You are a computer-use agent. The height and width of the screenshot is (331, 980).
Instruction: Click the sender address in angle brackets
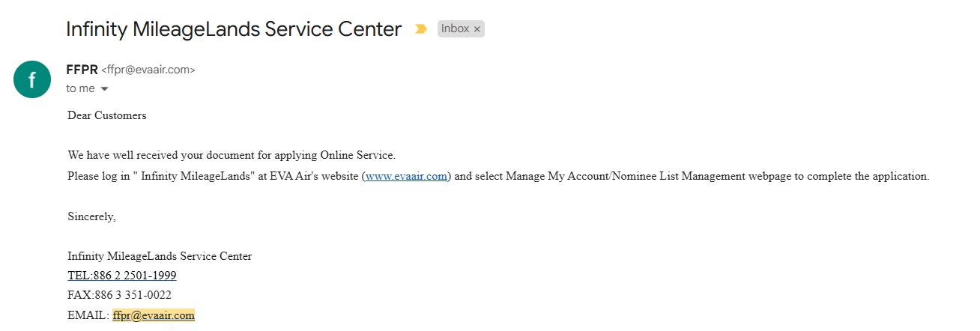coord(148,70)
